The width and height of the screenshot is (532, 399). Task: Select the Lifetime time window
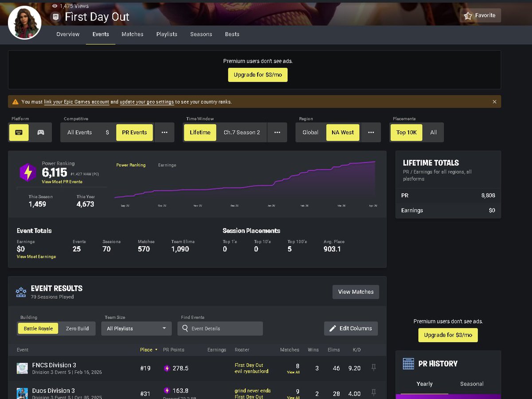pos(200,133)
